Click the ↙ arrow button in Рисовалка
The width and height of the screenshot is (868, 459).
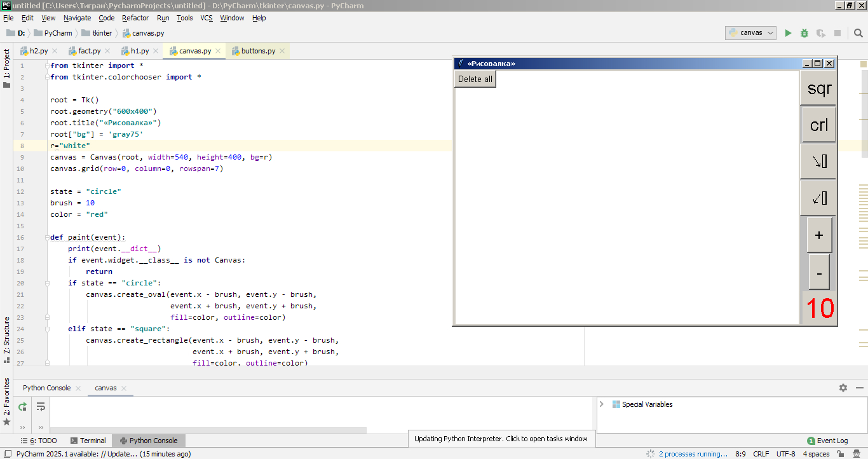coord(819,198)
